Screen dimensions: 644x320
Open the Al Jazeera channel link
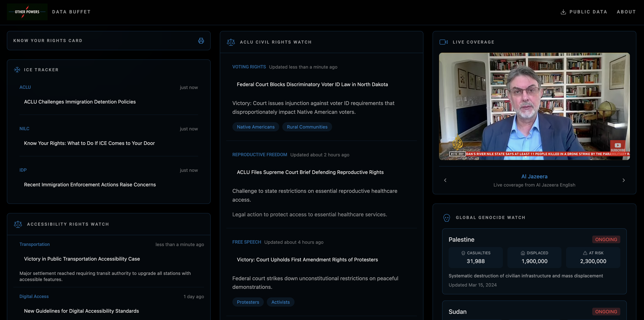(x=534, y=176)
